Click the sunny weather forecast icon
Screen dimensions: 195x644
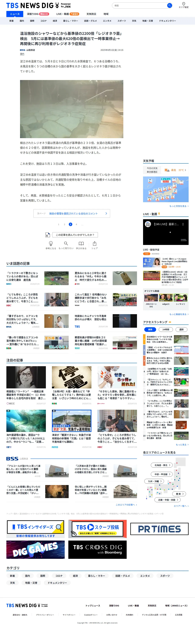pos(167,170)
